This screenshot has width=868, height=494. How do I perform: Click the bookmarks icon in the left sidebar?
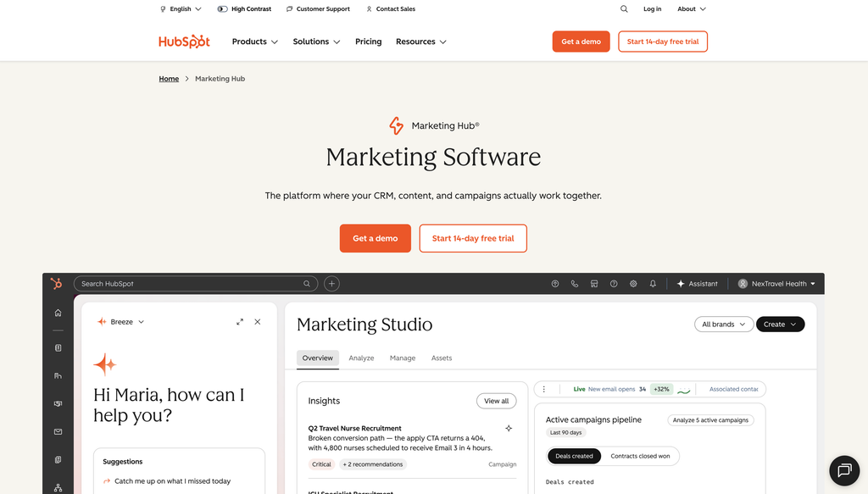tap(58, 348)
